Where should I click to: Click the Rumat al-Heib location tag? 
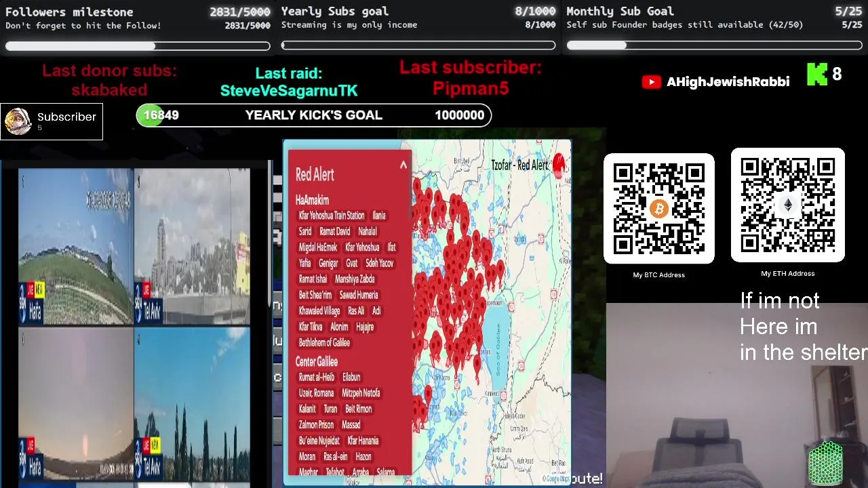[317, 377]
